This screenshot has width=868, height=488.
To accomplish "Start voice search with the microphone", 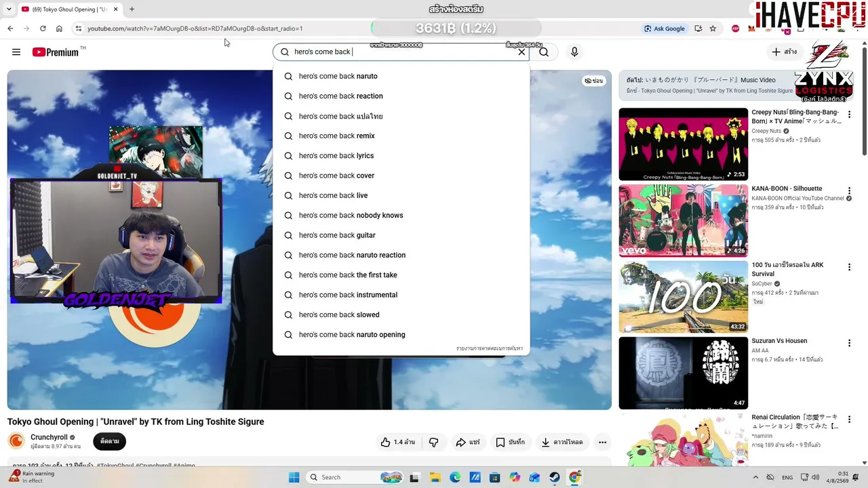I will click(574, 52).
